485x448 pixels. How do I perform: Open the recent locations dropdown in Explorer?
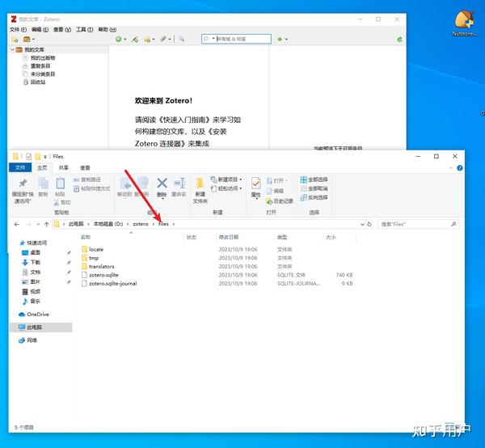(38, 224)
